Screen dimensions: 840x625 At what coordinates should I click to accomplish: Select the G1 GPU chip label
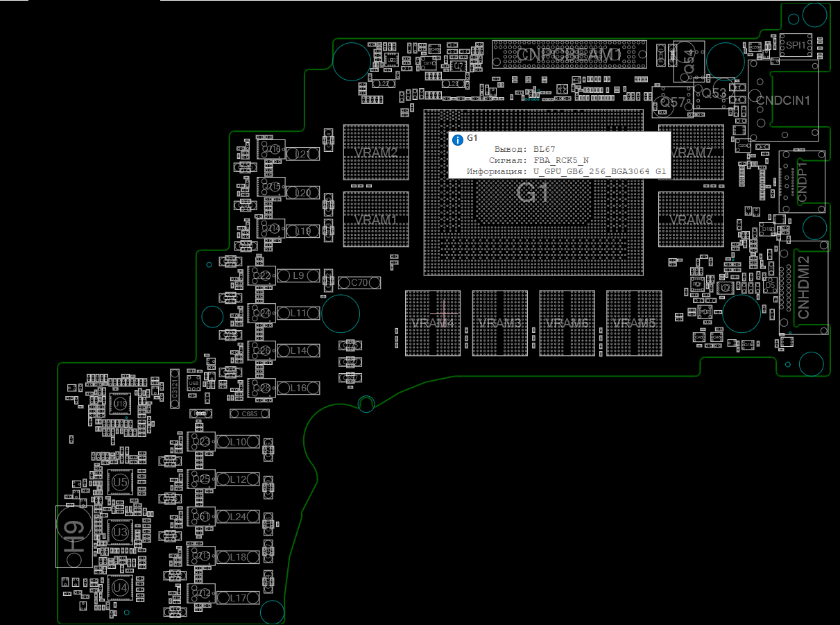click(x=533, y=192)
